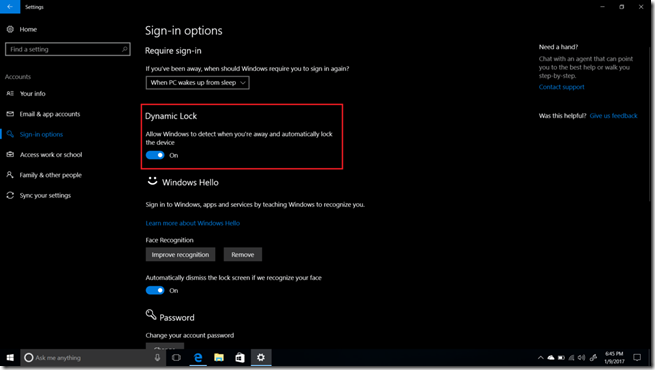
Task: Click the Access work or school briefcase icon
Action: [10, 155]
